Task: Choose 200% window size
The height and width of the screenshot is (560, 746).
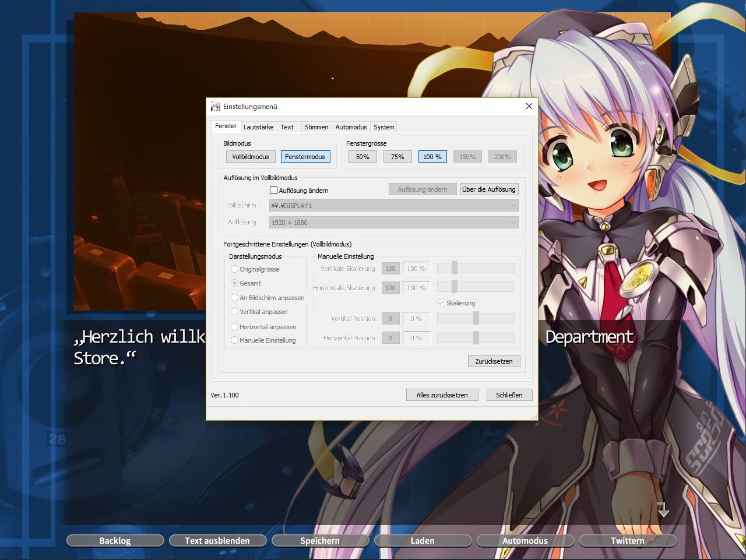Action: (x=502, y=157)
